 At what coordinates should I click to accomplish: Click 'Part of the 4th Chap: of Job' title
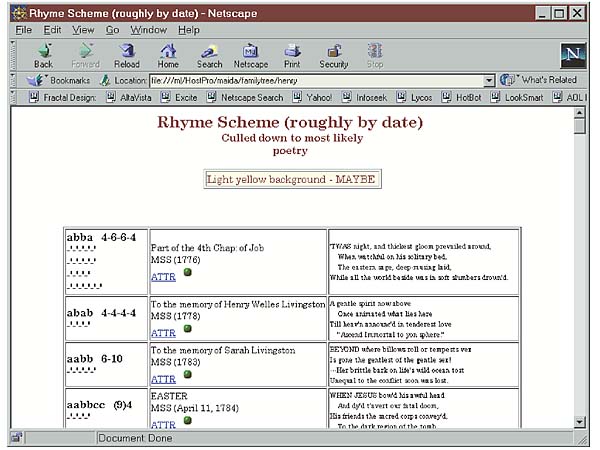[x=207, y=248]
